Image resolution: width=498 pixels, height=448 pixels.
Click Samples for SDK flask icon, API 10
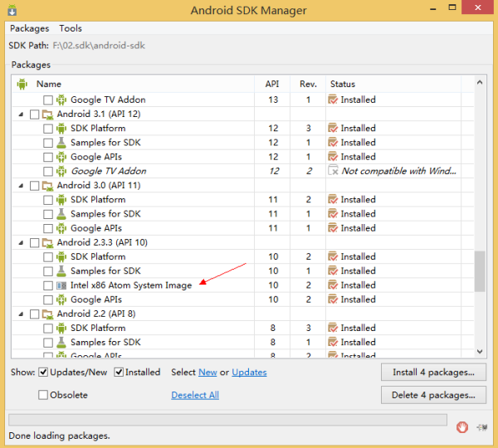click(x=61, y=271)
